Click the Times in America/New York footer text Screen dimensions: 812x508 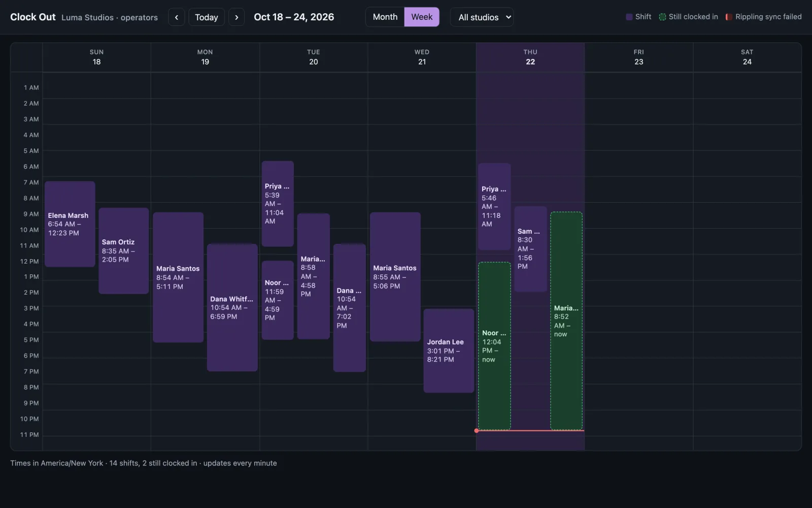coord(144,463)
